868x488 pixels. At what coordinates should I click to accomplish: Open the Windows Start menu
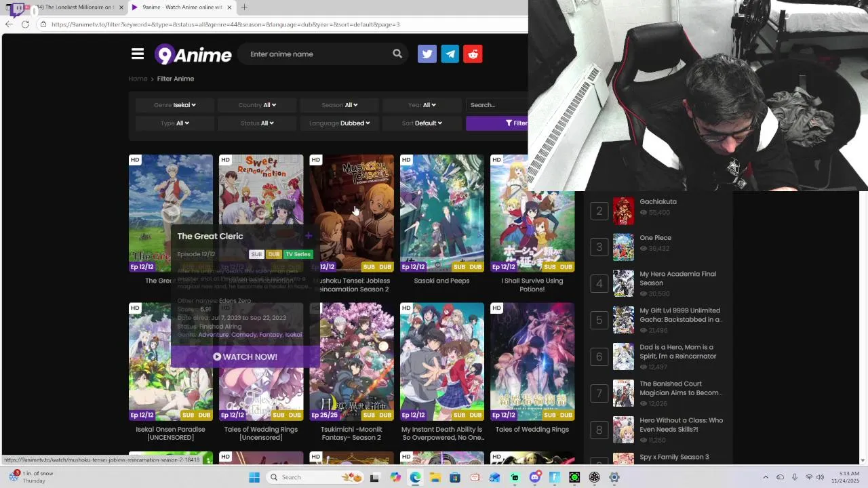254,477
